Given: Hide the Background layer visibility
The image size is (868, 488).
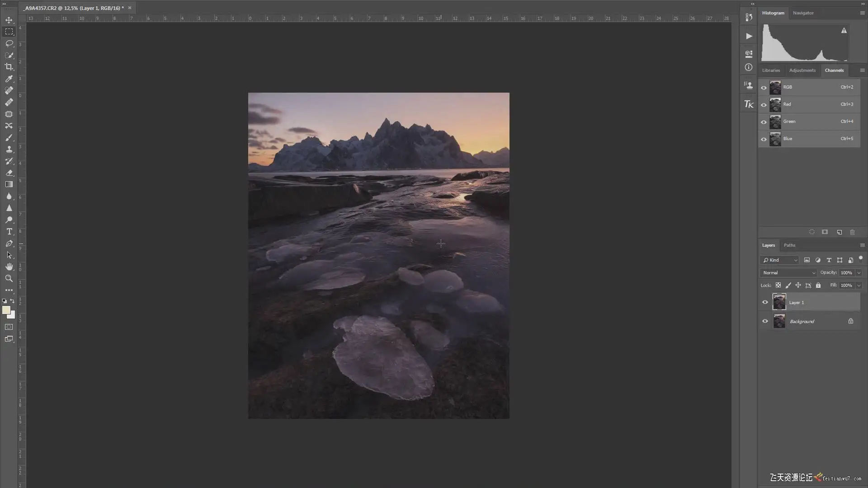Looking at the screenshot, I should click(765, 321).
